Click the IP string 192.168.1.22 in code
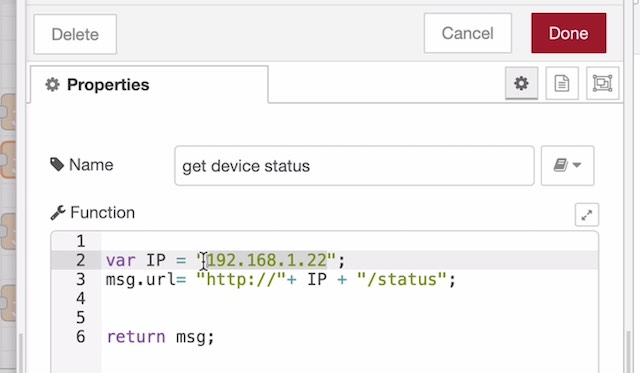This screenshot has width=640, height=373. (267, 260)
